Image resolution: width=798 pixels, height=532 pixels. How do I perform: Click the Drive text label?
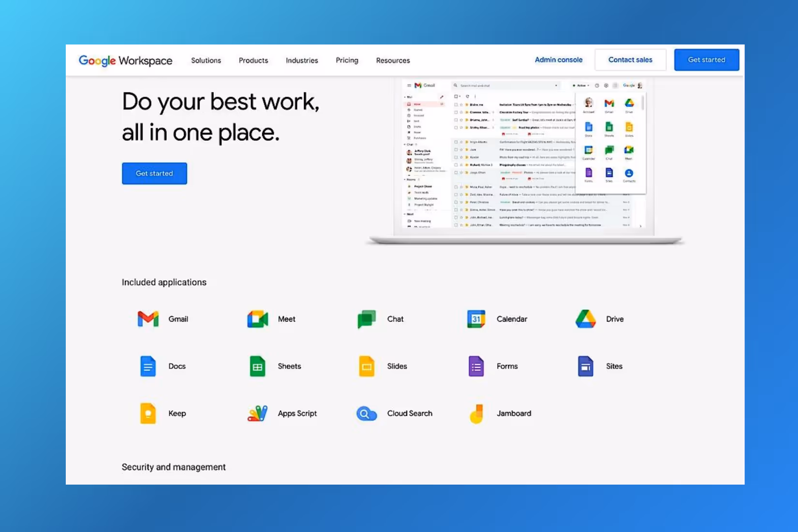point(615,319)
